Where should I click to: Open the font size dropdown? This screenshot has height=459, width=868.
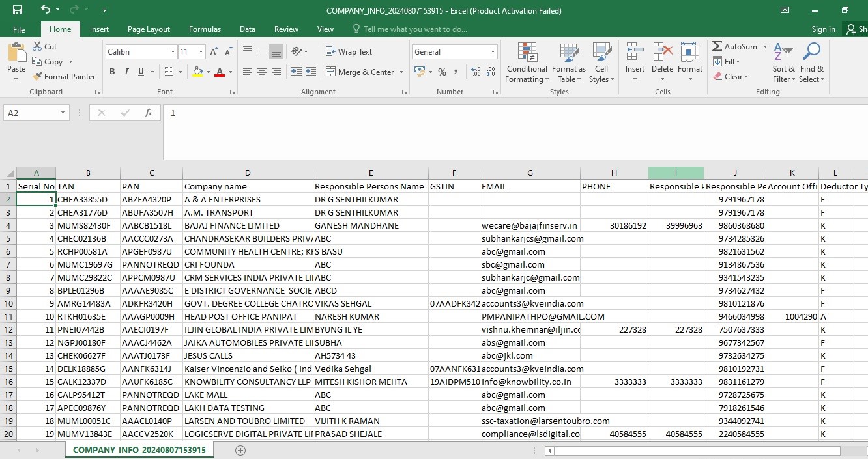(x=201, y=52)
